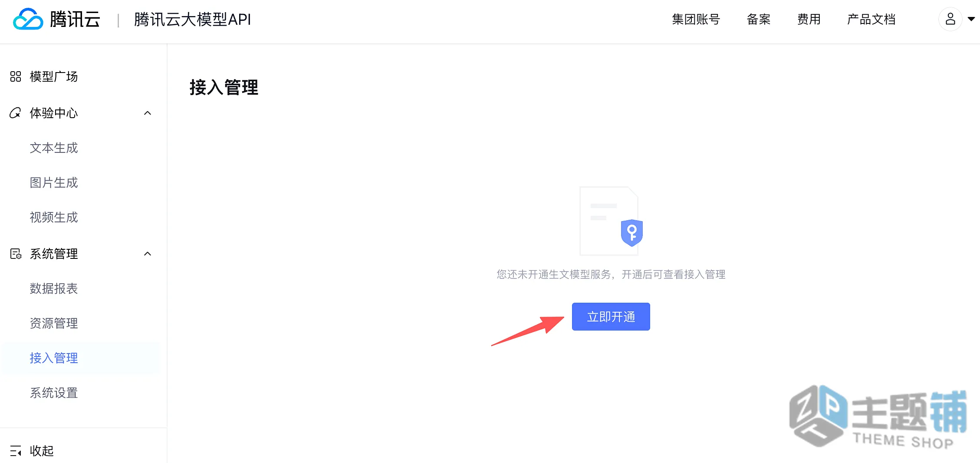Click the 腾讯云大模型API title
The height and width of the screenshot is (463, 980).
tap(192, 20)
